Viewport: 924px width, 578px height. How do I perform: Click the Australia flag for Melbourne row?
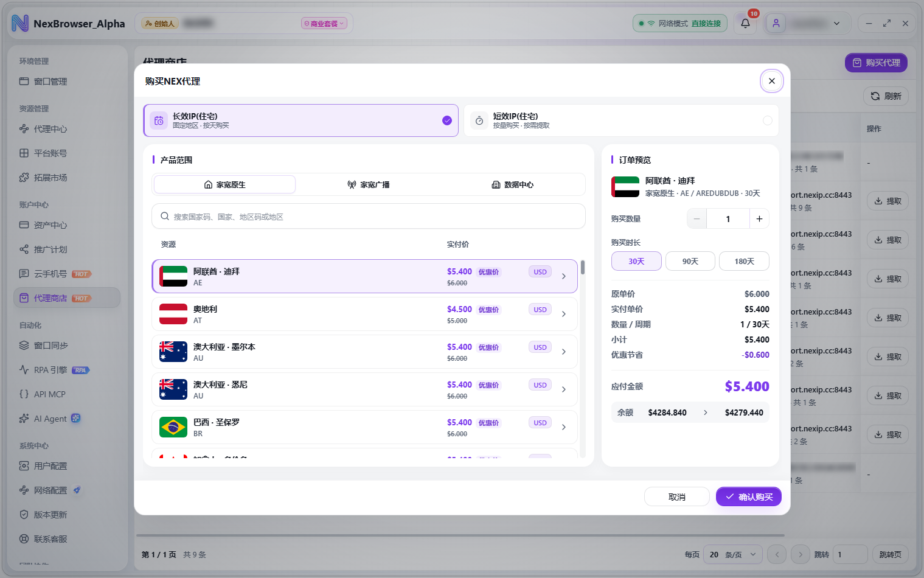point(173,352)
